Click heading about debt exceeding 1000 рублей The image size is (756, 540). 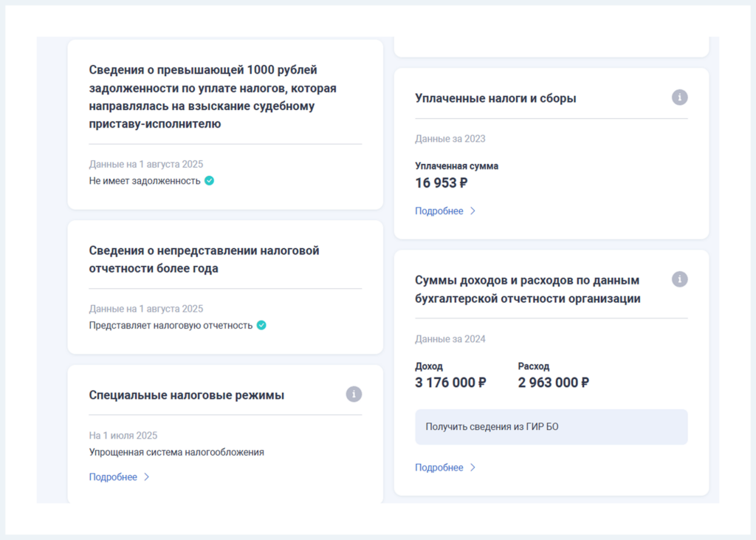pyautogui.click(x=213, y=97)
